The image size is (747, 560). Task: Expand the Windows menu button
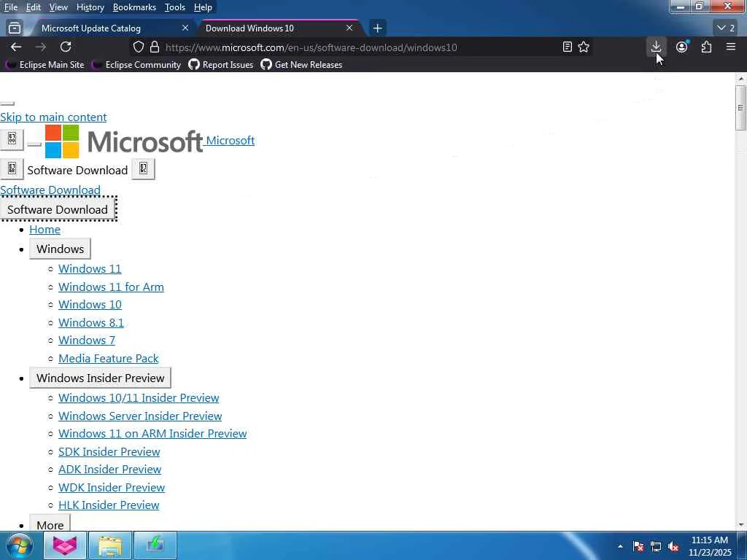[60, 249]
